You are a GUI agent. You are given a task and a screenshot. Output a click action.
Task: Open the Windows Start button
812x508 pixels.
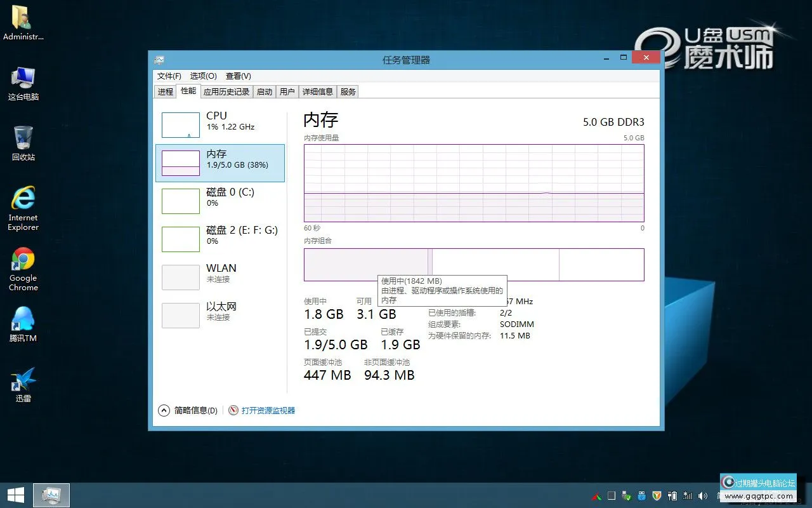[15, 495]
